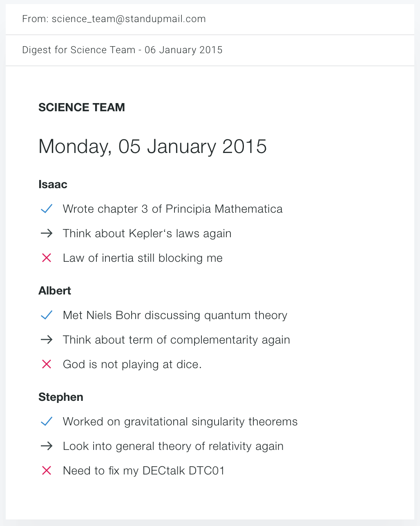The height and width of the screenshot is (526, 420).
Task: Click the blue checkmark beside Niels Bohr entry
Action: pos(47,315)
